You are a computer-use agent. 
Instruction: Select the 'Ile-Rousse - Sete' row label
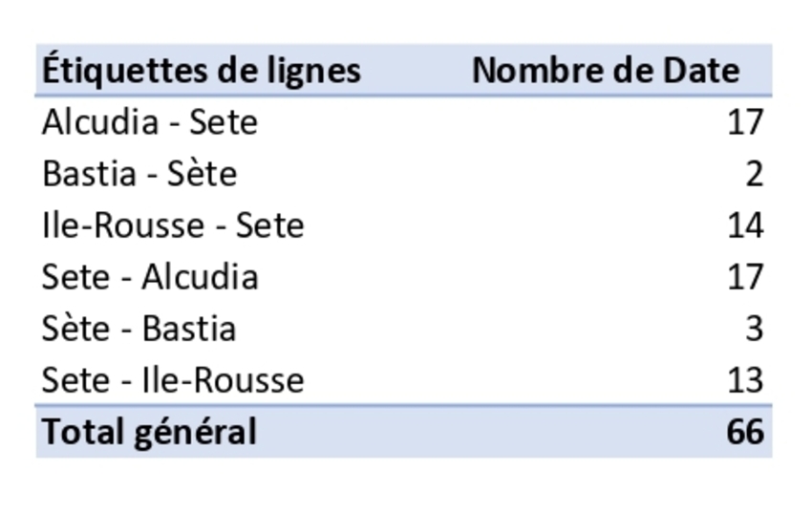pyautogui.click(x=173, y=225)
